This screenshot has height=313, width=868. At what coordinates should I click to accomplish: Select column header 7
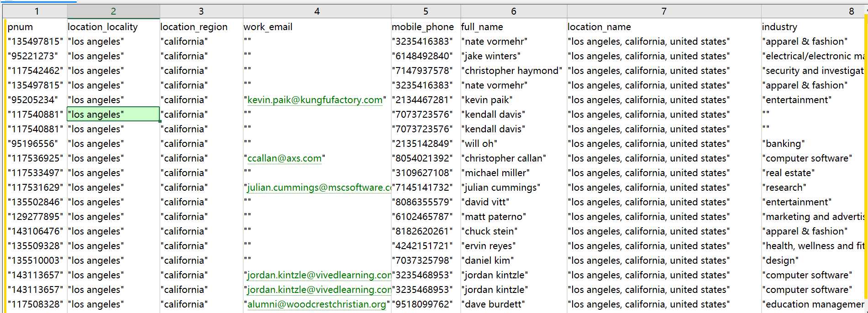(664, 11)
